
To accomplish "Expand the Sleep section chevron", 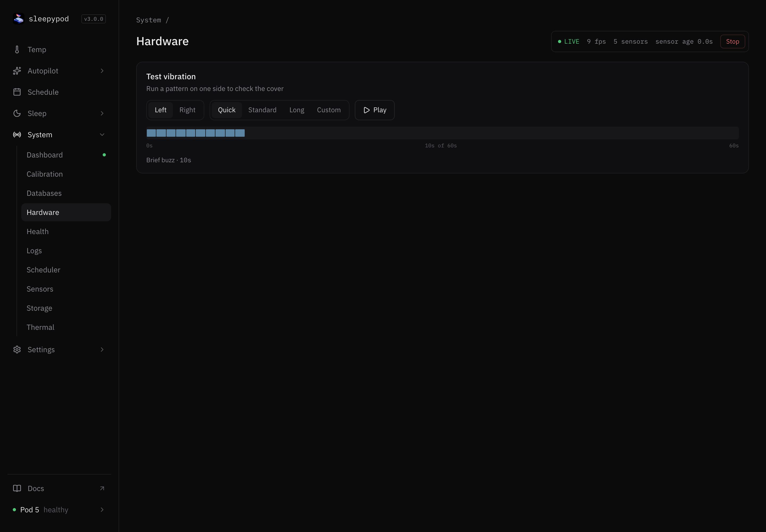I will pyautogui.click(x=102, y=113).
